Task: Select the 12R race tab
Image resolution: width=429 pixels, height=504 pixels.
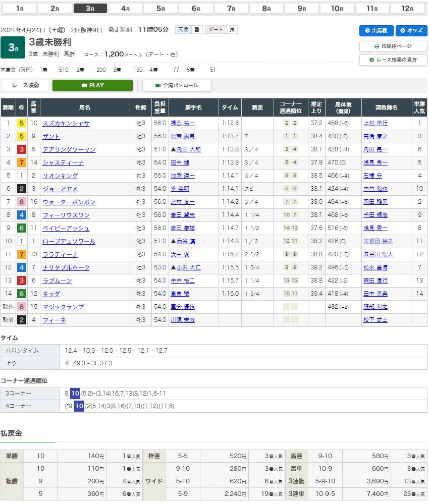Action: [407, 9]
